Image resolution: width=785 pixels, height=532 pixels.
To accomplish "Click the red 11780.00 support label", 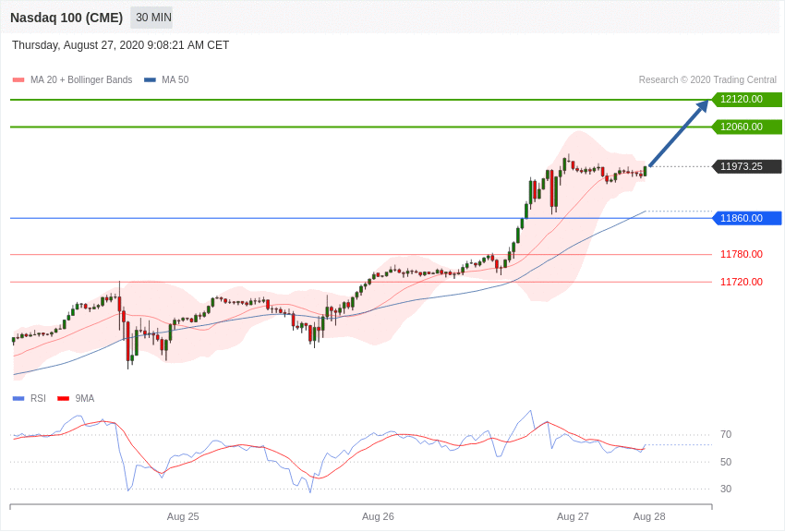I will click(x=741, y=255).
